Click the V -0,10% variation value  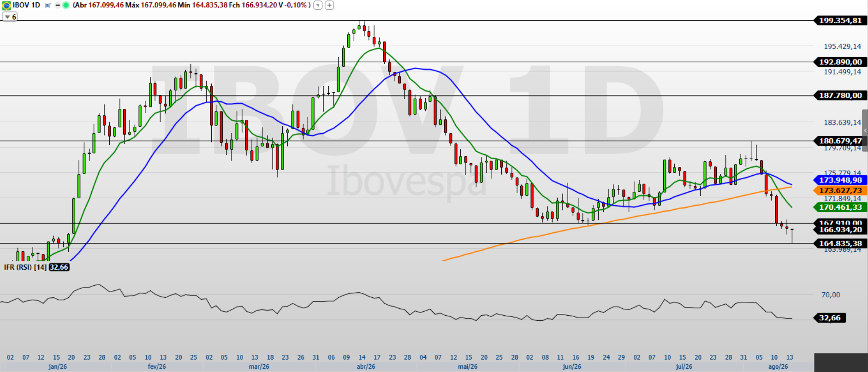tap(293, 6)
